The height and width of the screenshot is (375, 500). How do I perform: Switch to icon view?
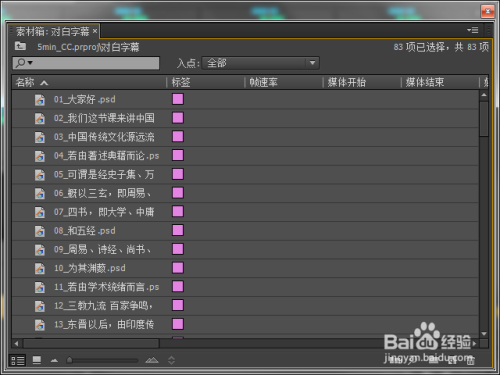point(37,360)
